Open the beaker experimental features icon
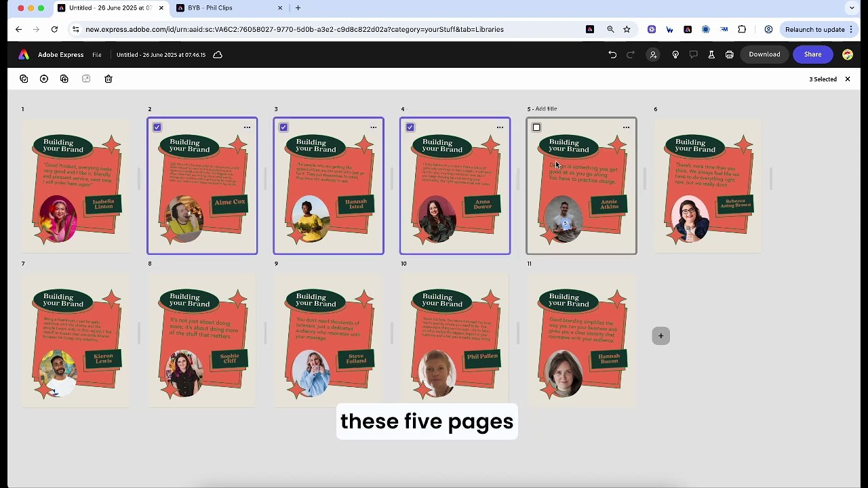Viewport: 868px width, 488px height. [x=711, y=55]
